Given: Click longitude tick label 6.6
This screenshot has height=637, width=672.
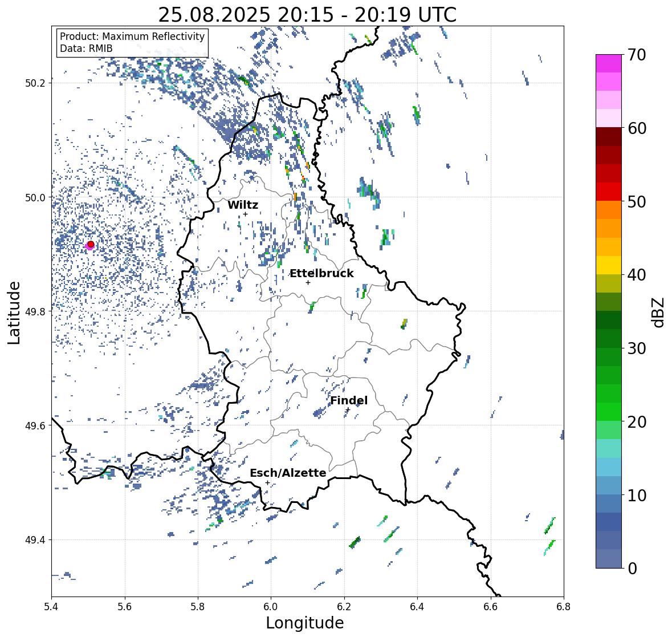Looking at the screenshot, I should click(490, 606).
